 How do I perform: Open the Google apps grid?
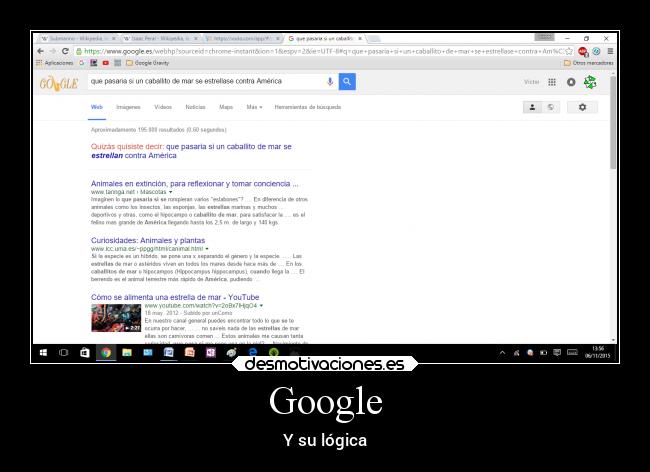coord(552,82)
